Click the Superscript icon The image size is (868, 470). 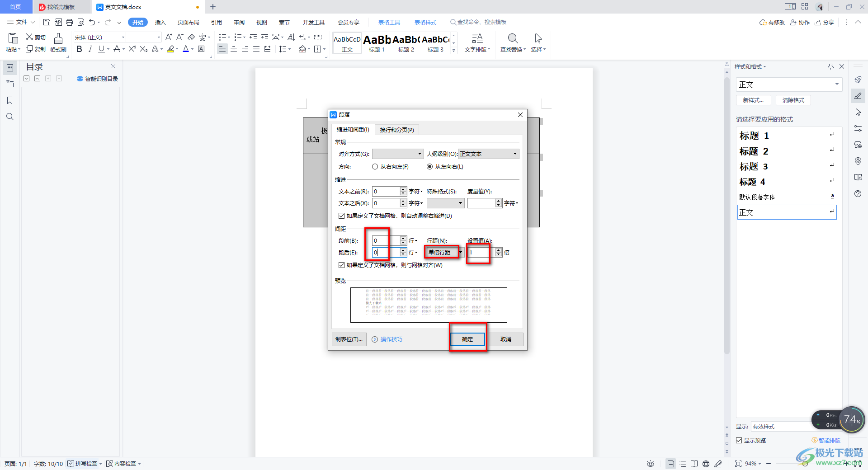[x=132, y=49]
